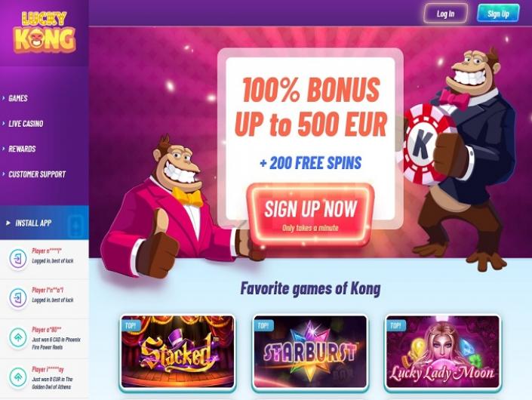Click the first player's login icon
This screenshot has height=400, width=532.
[18, 259]
